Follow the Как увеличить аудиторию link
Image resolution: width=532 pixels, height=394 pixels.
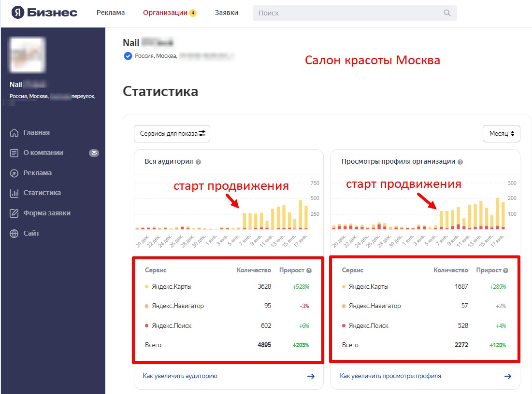point(180,376)
